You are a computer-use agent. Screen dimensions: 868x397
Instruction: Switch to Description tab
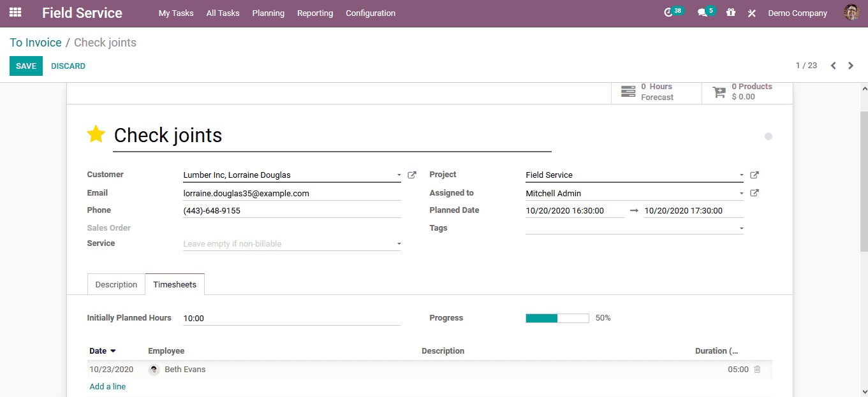(116, 284)
